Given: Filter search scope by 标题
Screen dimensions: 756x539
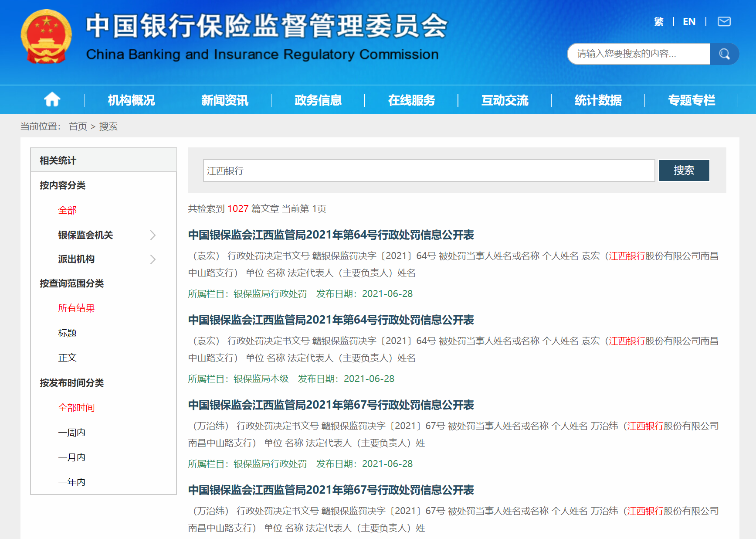Looking at the screenshot, I should click(67, 333).
